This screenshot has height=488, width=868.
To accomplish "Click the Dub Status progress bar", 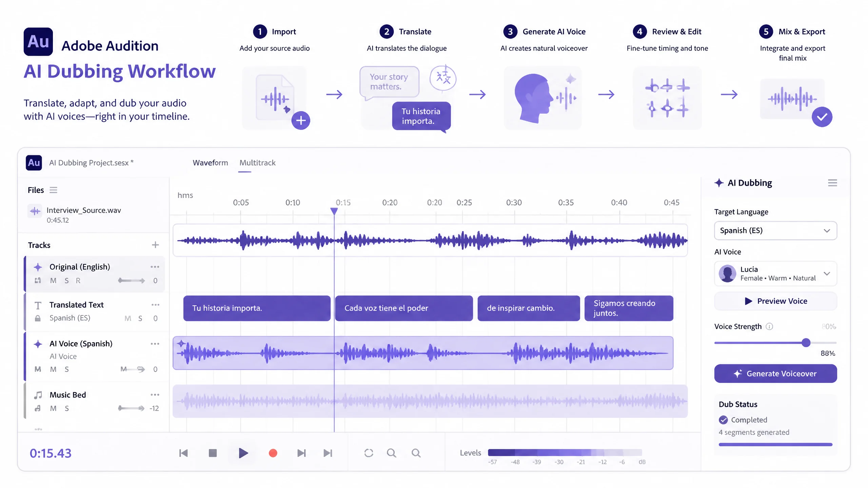I will (x=775, y=444).
